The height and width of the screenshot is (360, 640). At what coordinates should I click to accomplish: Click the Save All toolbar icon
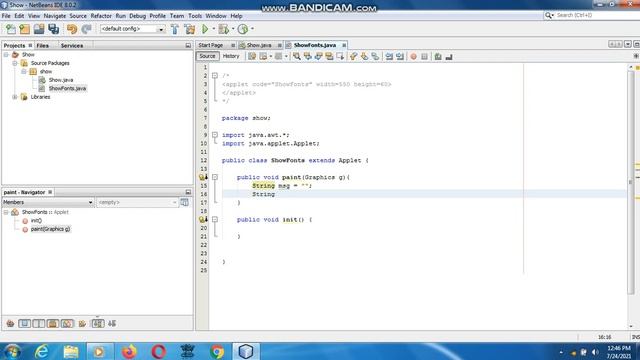tap(53, 29)
